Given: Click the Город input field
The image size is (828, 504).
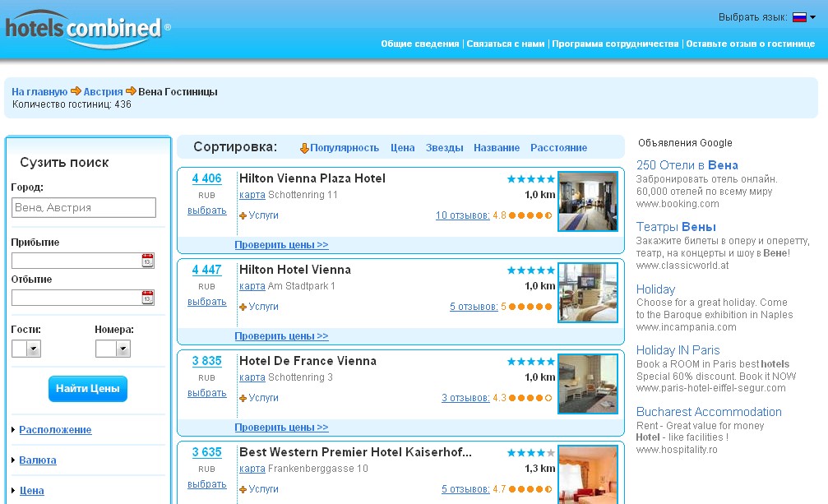Looking at the screenshot, I should coord(84,207).
